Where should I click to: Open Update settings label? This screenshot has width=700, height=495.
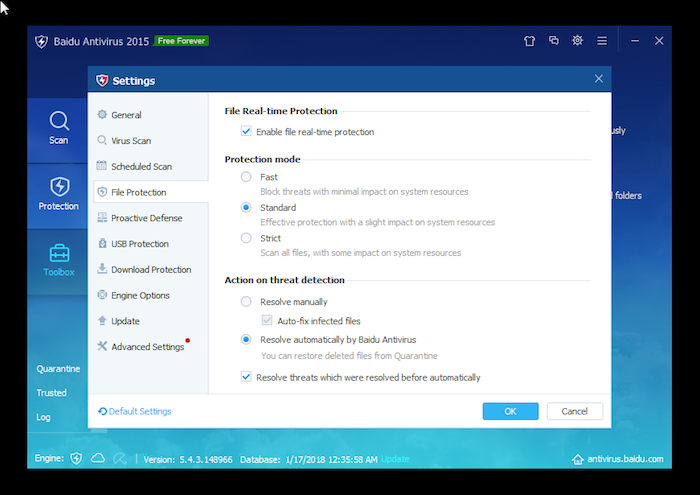click(125, 321)
